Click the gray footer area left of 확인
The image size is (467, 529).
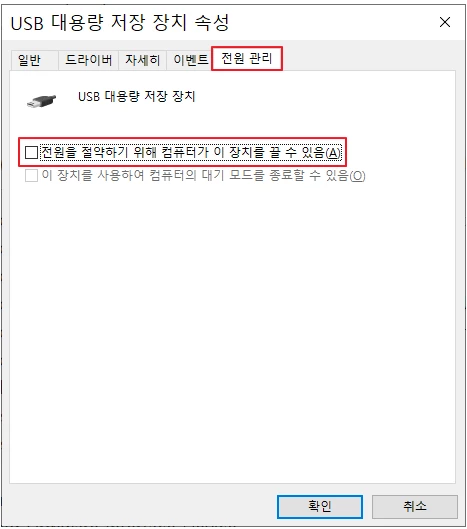(x=142, y=506)
